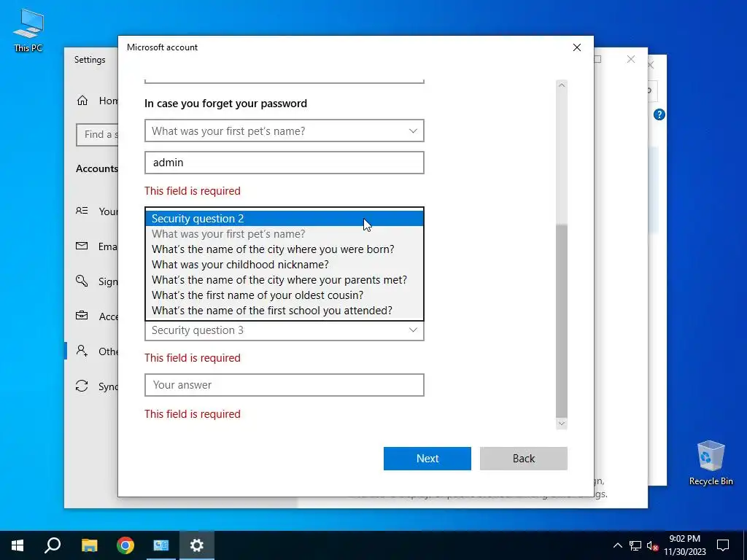Click the taskbar clock showing 9:02 PM

tap(684, 545)
